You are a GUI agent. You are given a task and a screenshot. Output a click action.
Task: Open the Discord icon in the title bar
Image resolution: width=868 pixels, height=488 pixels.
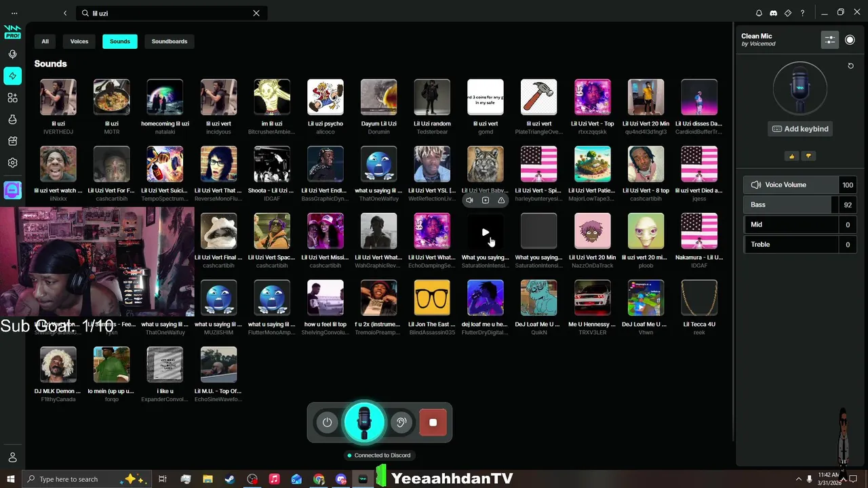773,13
